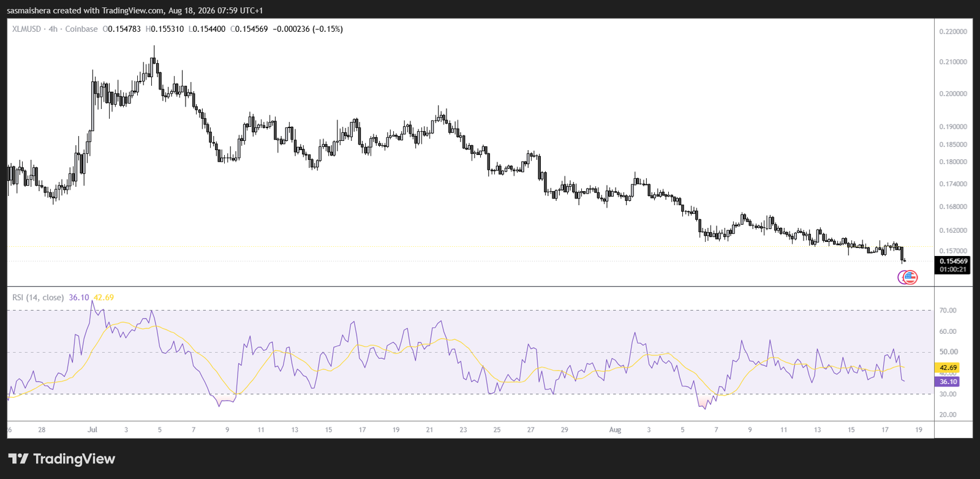Viewport: 980px width, 479px height.
Task: Select the XLMUSD symbol name in legend
Action: (x=26, y=29)
